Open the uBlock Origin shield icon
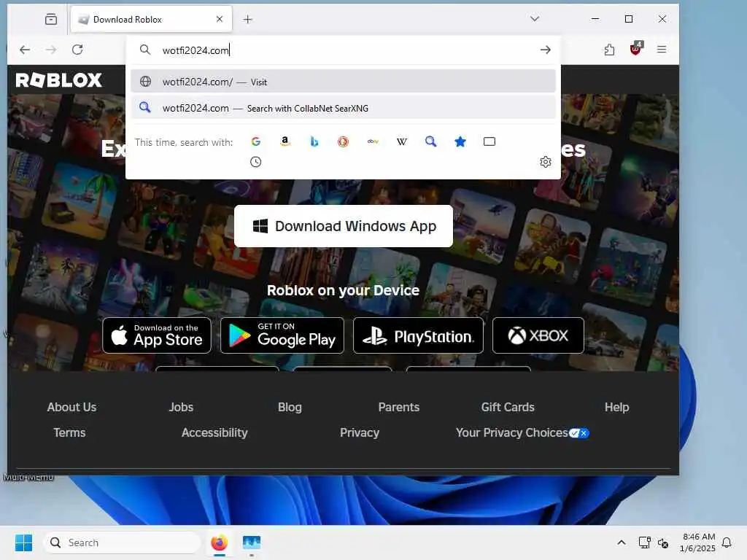 coord(636,49)
